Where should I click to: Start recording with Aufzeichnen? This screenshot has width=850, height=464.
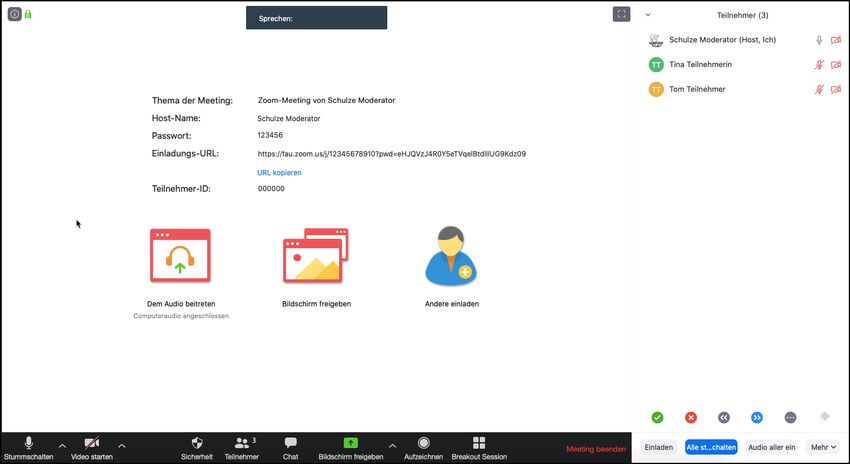click(424, 443)
